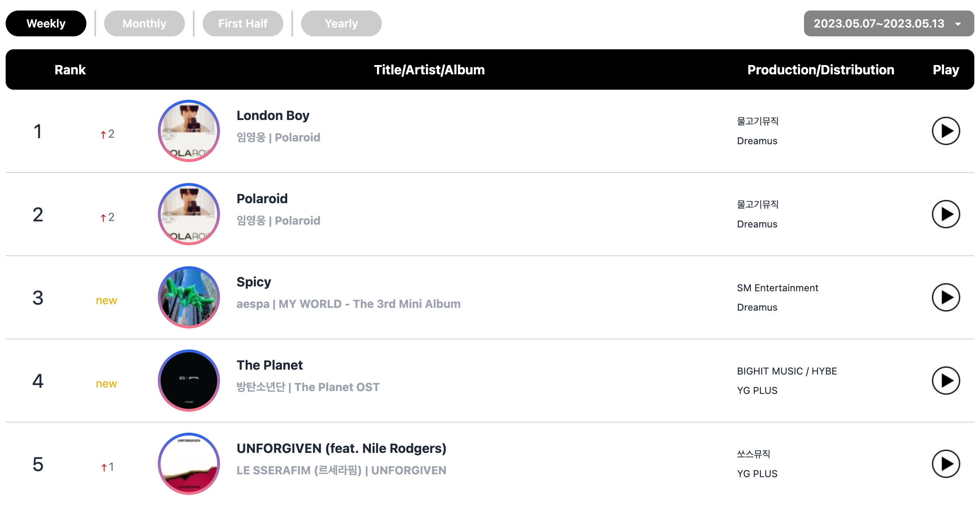
Task: Click aespa MY WORLD album text
Action: (370, 304)
